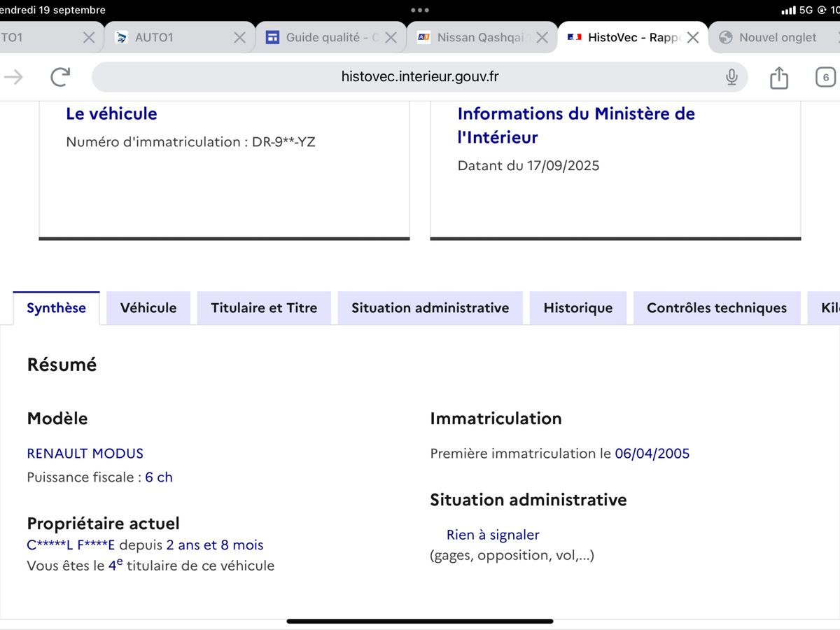Open the Contrôles techniques tab
The image size is (840, 630).
(x=717, y=308)
